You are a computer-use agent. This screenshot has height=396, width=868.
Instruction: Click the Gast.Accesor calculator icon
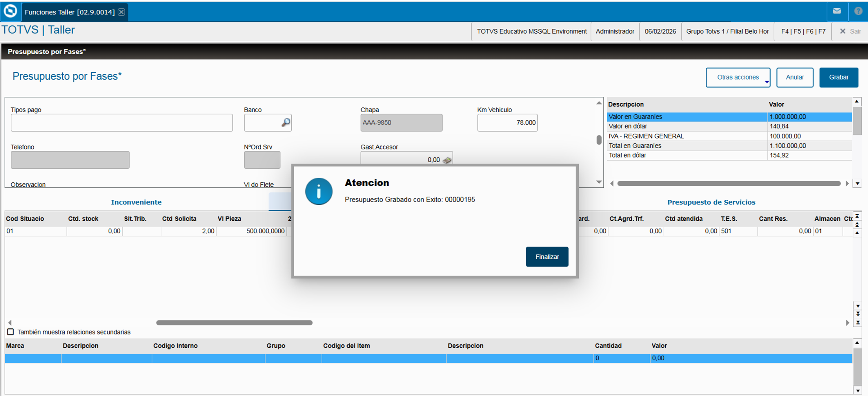pyautogui.click(x=447, y=160)
